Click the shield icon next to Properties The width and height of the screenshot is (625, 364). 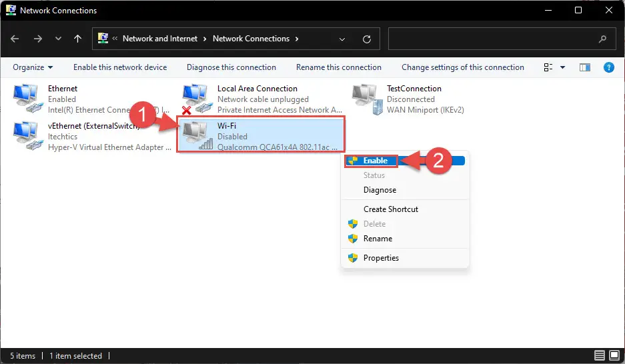click(353, 258)
